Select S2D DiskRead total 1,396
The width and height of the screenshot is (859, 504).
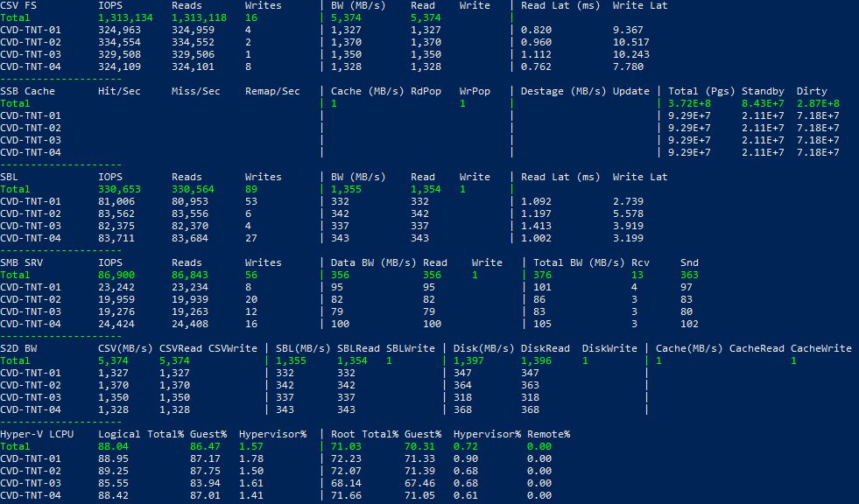tap(536, 360)
